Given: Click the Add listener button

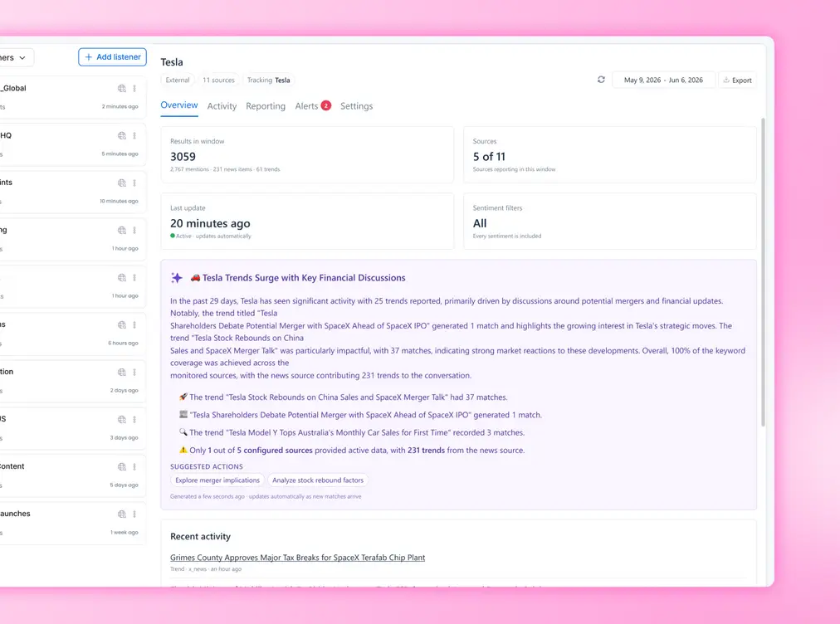Looking at the screenshot, I should 113,56.
